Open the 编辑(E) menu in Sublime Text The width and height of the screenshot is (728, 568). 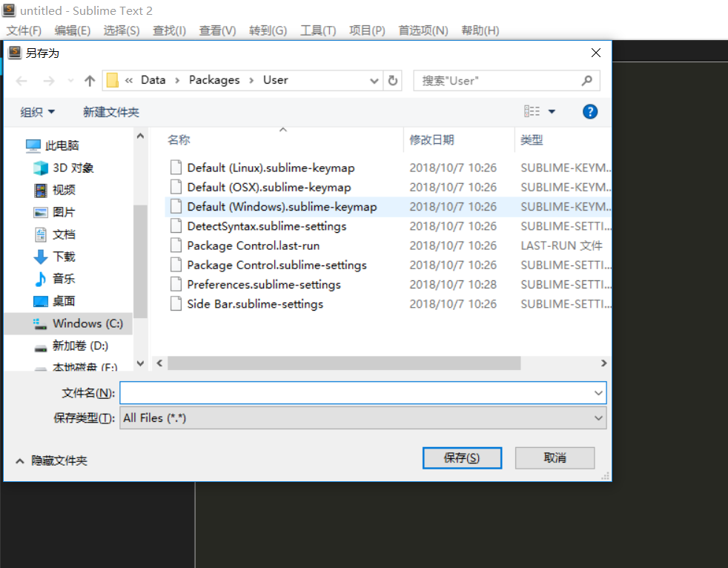pyautogui.click(x=73, y=30)
